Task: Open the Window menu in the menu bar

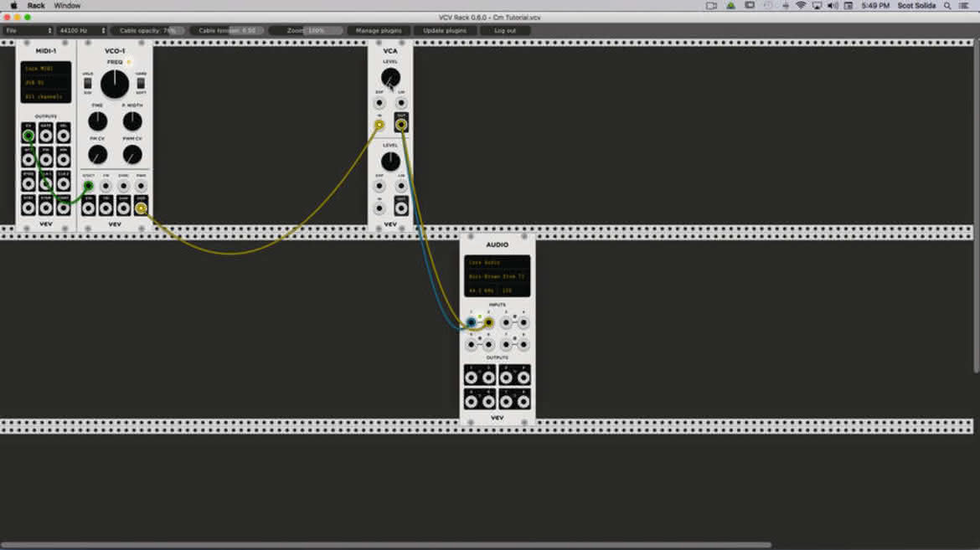Action: click(x=67, y=6)
